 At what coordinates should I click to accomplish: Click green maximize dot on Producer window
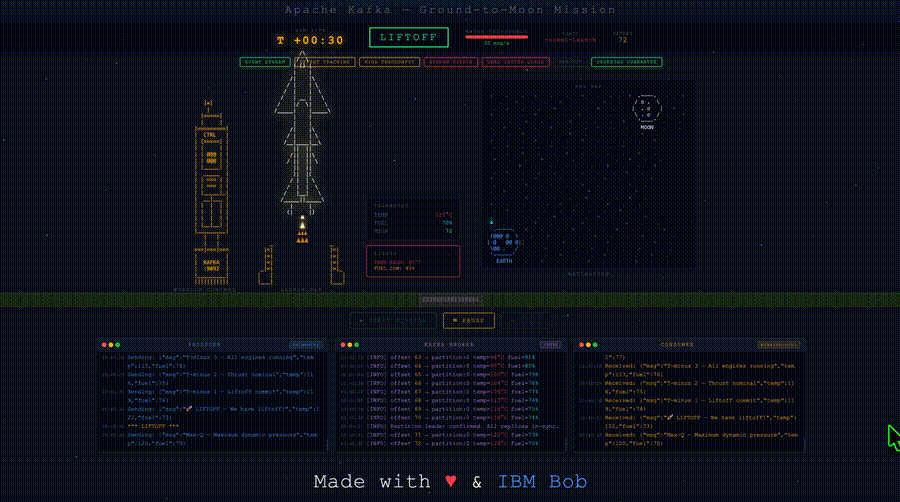(118, 345)
